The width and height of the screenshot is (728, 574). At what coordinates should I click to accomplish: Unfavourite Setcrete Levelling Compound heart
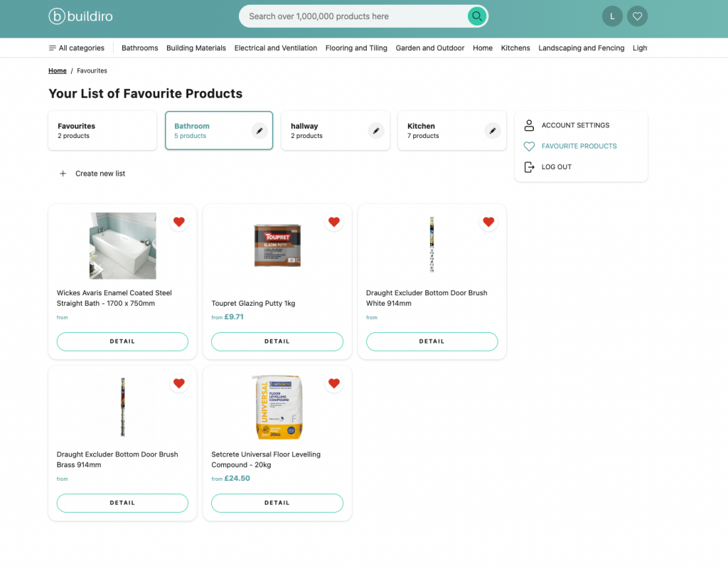click(334, 383)
